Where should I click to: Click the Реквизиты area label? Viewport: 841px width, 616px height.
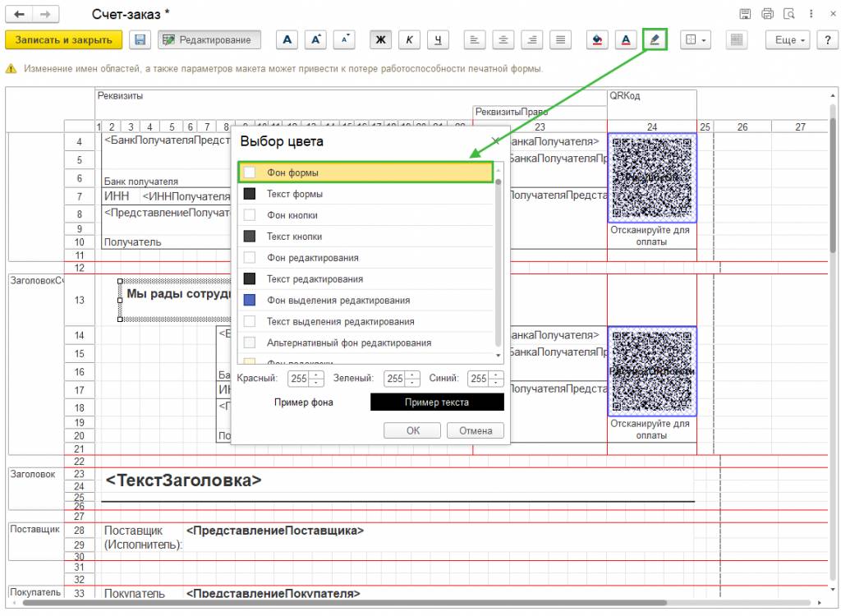coord(120,96)
